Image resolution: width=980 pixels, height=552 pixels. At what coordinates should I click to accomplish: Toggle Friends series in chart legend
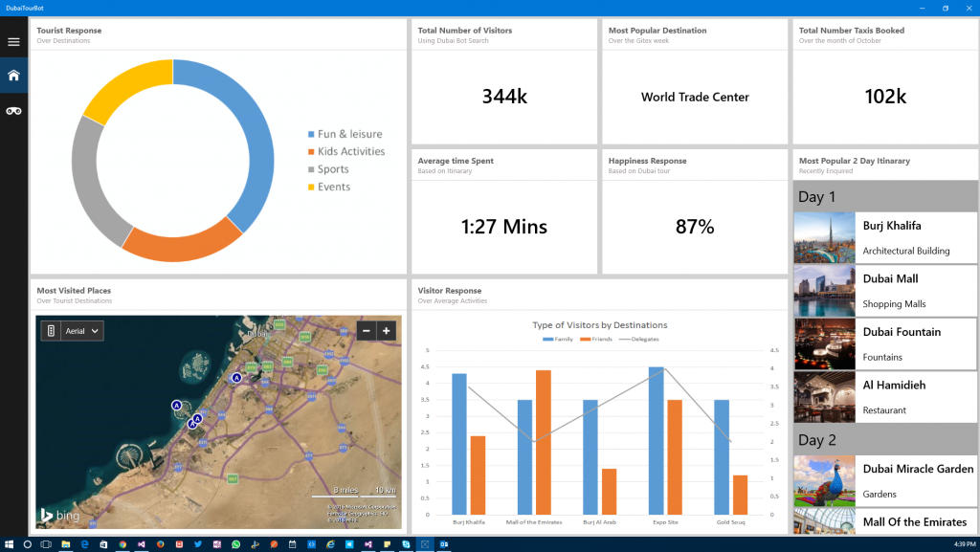[600, 340]
